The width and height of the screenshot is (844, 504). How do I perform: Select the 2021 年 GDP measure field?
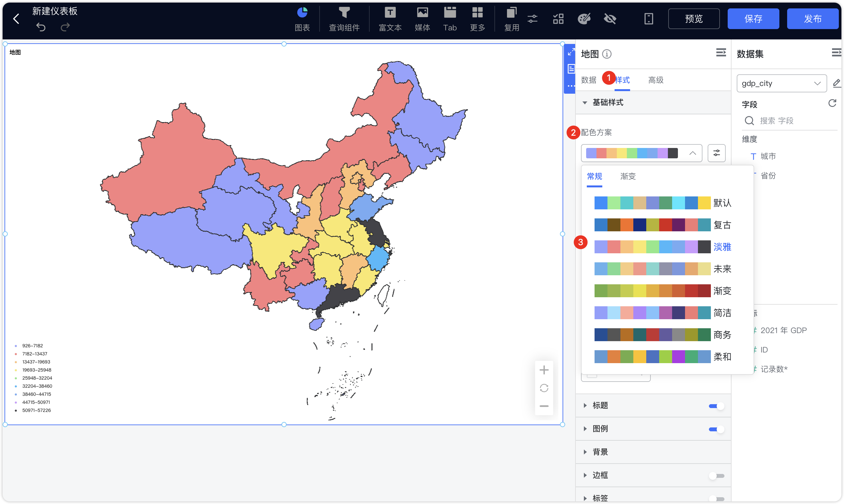[783, 331]
